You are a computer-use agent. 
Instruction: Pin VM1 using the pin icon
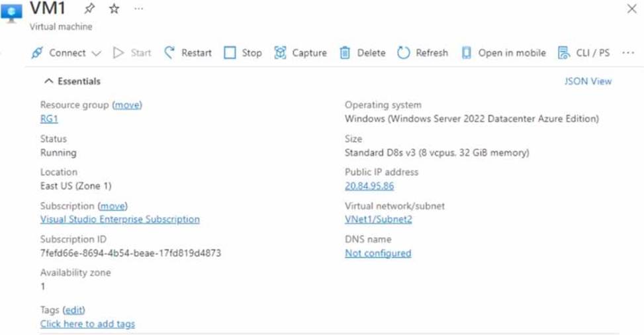click(89, 9)
